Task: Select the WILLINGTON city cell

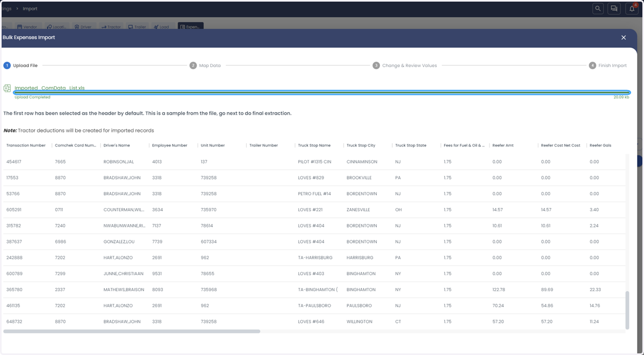Action: coord(360,322)
